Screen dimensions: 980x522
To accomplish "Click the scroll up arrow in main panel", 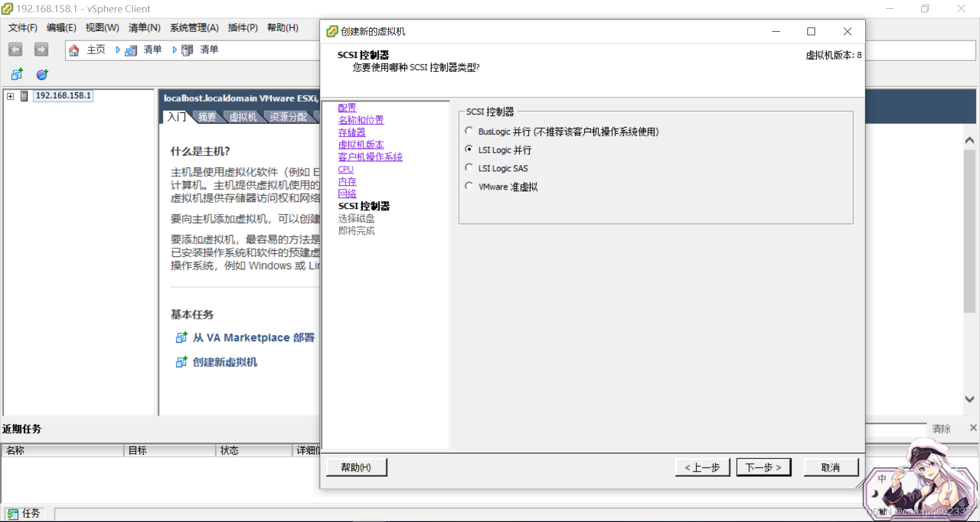I will click(x=970, y=140).
